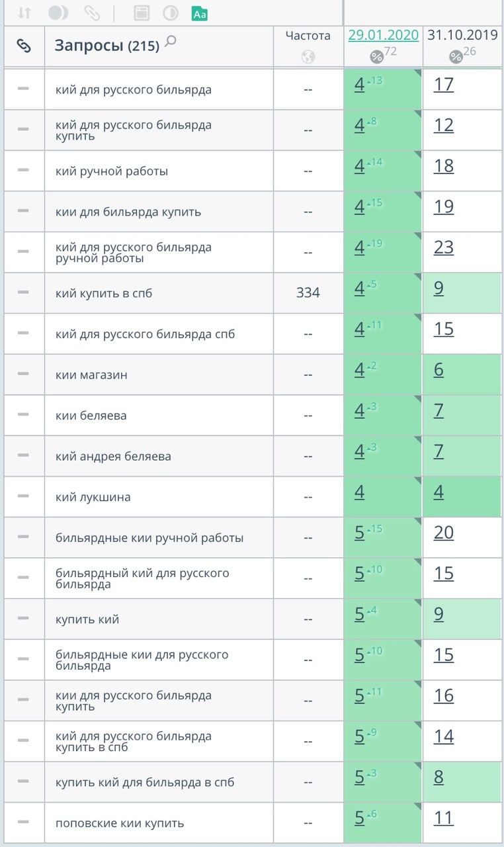
Task: Click the link icon in header column
Action: pyautogui.click(x=24, y=46)
